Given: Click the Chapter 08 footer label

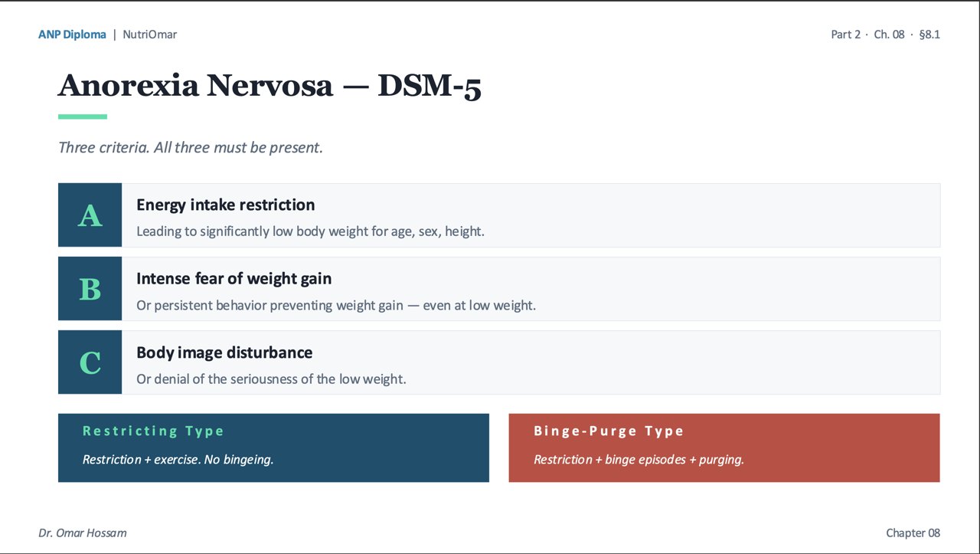Looking at the screenshot, I should (913, 533).
